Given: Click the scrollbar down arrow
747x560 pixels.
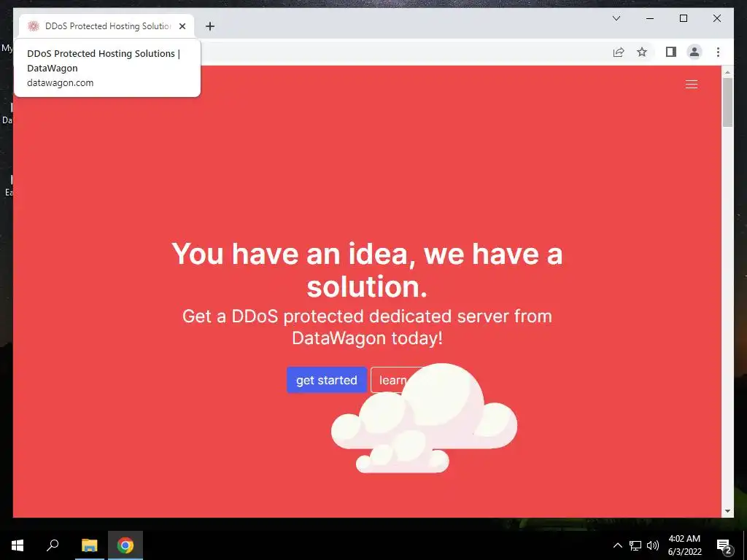Looking at the screenshot, I should pos(727,511).
